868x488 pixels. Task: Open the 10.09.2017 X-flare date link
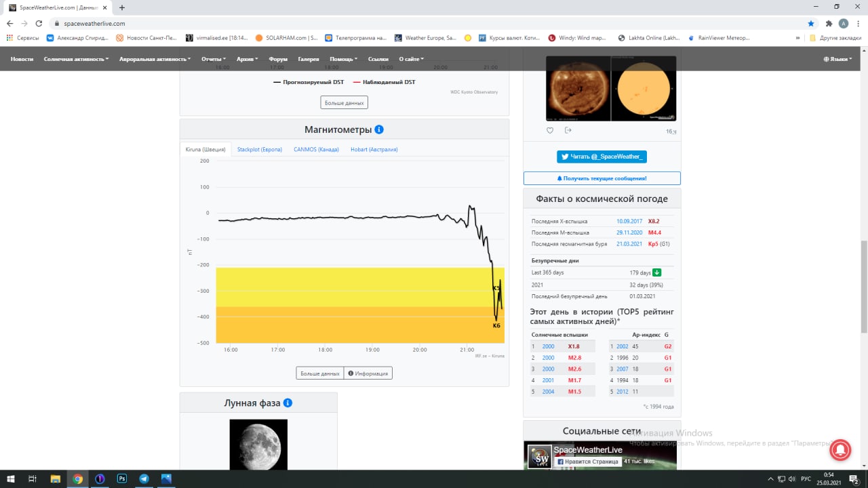pos(629,221)
